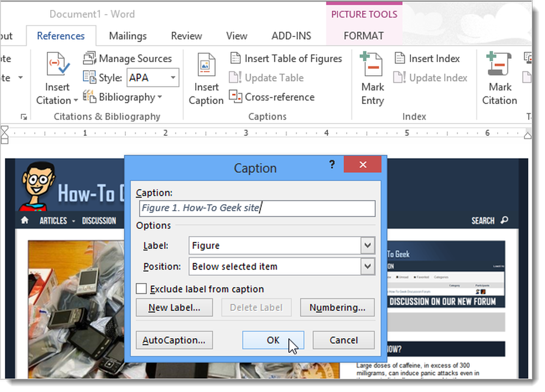Expand the Position dropdown
The image size is (545, 392).
(x=367, y=266)
